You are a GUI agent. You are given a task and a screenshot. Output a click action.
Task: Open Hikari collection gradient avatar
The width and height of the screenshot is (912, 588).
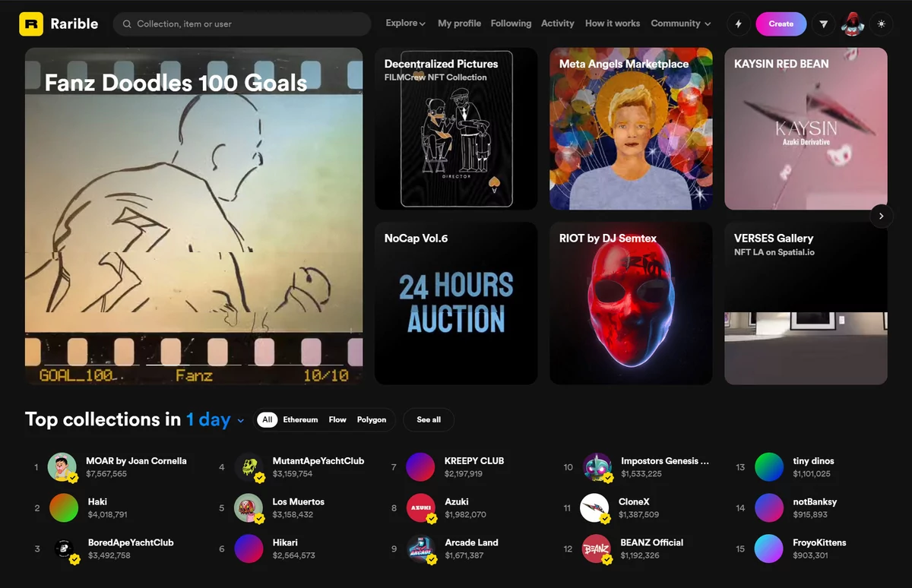click(249, 548)
